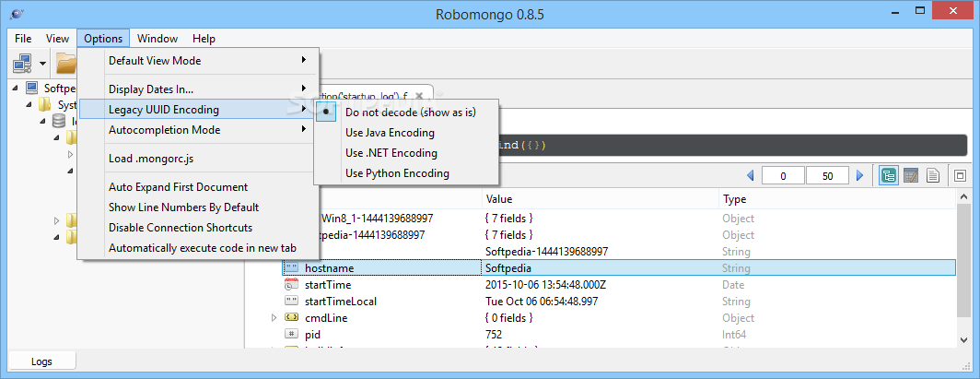Viewport: 980px width, 379px height.
Task: Select Use .NET Encoding option
Action: 405,152
